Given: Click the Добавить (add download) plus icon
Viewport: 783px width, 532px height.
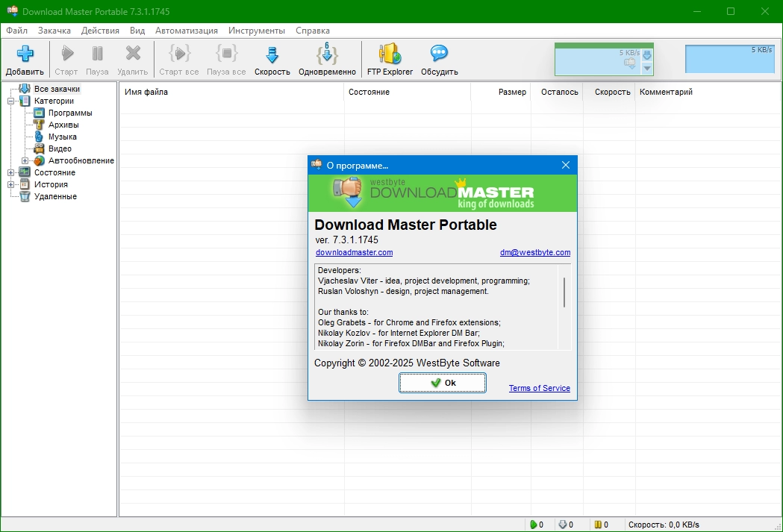Looking at the screenshot, I should (25, 54).
